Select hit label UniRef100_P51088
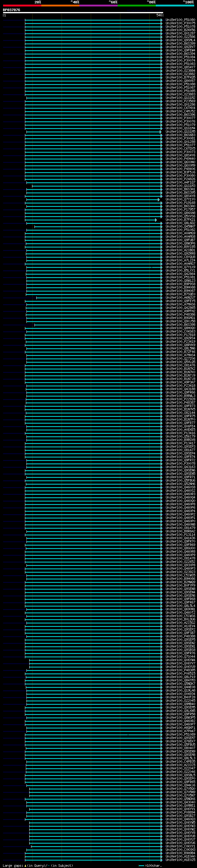This screenshot has width=197, height=868. click(180, 84)
